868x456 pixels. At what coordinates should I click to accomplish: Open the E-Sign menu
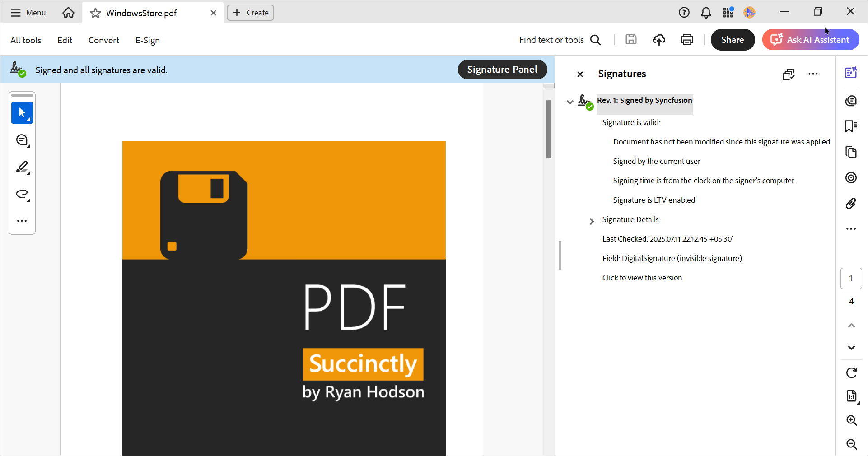(147, 40)
